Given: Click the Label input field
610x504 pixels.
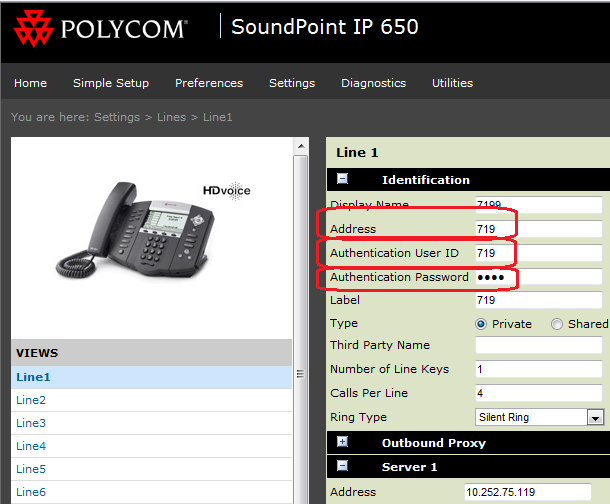Looking at the screenshot, I should click(x=539, y=300).
